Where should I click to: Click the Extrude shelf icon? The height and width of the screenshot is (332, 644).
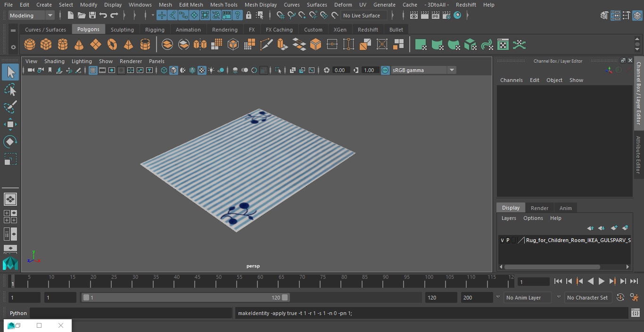coord(283,45)
